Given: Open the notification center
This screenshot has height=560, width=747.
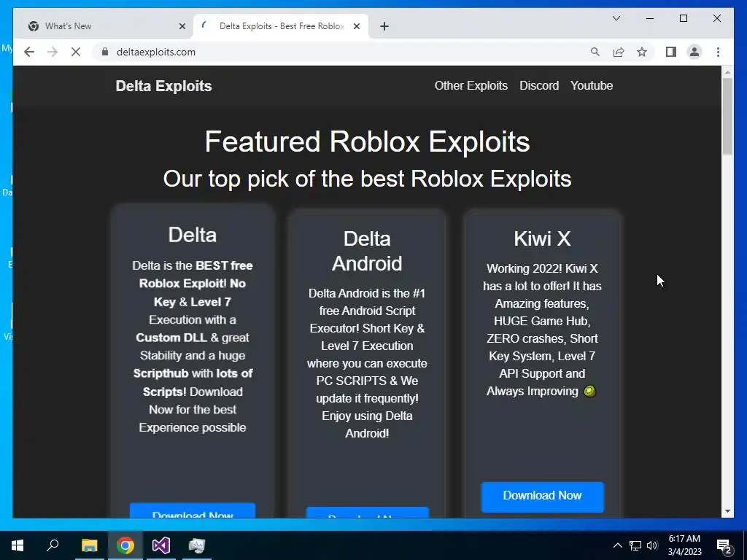Looking at the screenshot, I should click(x=724, y=545).
